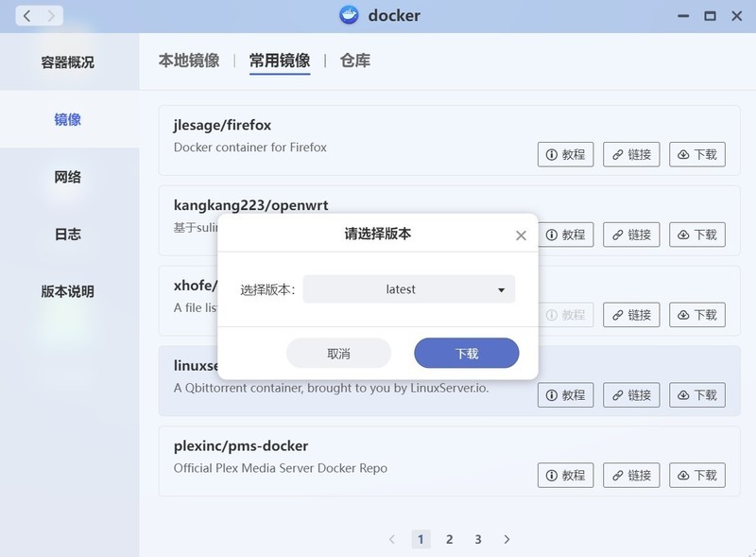Select 镜像 in the sidebar
This screenshot has height=557, width=756.
(x=68, y=118)
